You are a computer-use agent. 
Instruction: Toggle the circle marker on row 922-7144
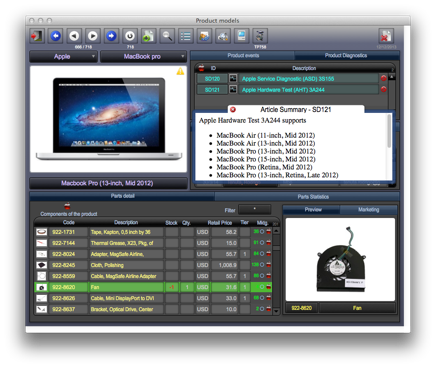pyautogui.click(x=262, y=243)
